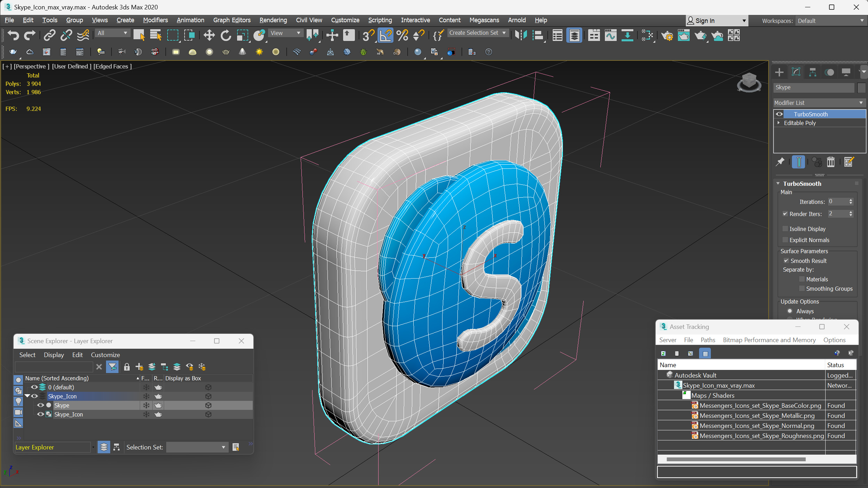
Task: Click the Redo arrow icon
Action: coord(30,35)
